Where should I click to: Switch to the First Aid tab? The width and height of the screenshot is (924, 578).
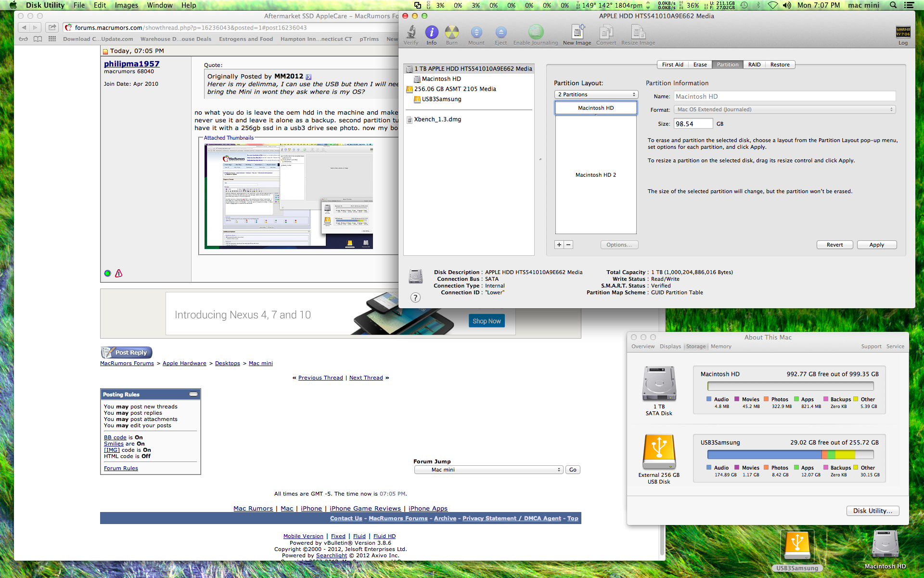coord(672,65)
